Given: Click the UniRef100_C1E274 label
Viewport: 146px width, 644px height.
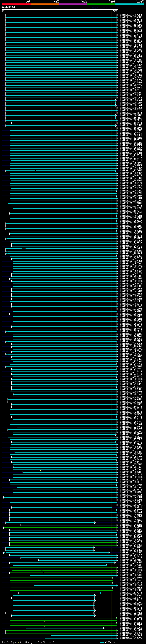Looking at the screenshot, I should pos(131,63).
